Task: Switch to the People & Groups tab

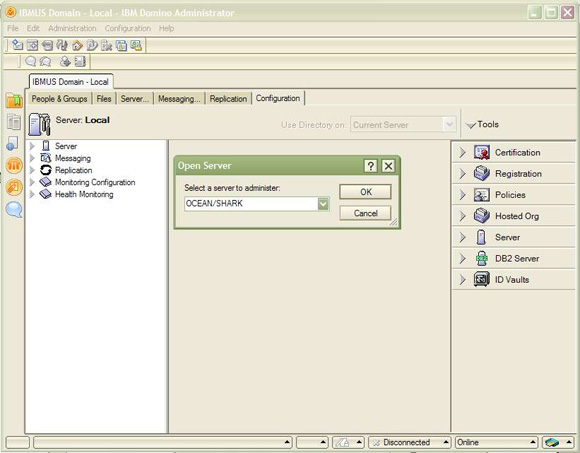Action: tap(60, 99)
